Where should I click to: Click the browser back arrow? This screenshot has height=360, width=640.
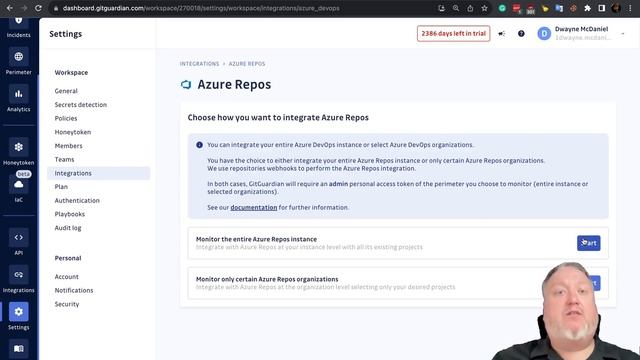point(9,8)
